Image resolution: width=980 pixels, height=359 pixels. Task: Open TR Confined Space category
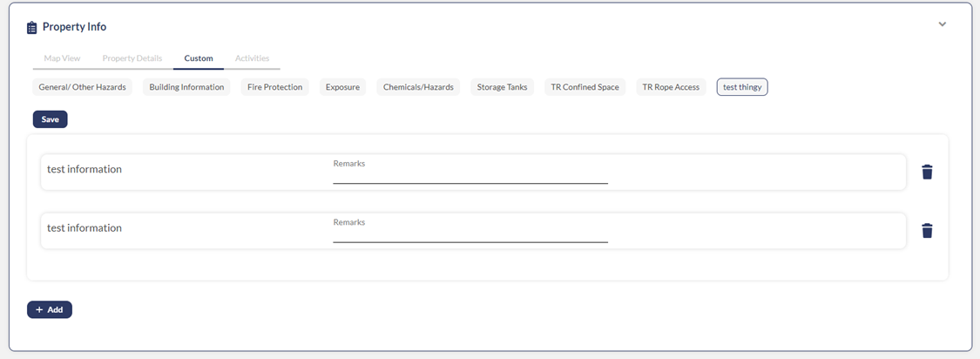pyautogui.click(x=585, y=87)
